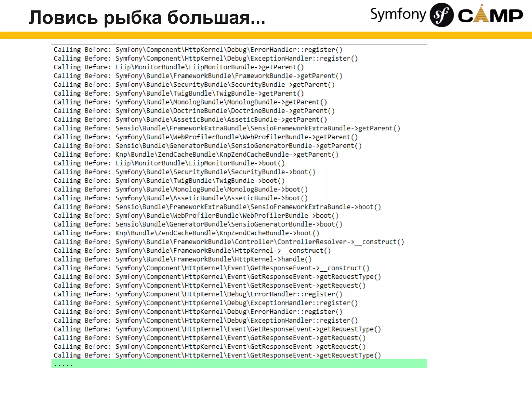
Task: Click the line LiipMonitorBundle->boot()
Action: coord(169,163)
